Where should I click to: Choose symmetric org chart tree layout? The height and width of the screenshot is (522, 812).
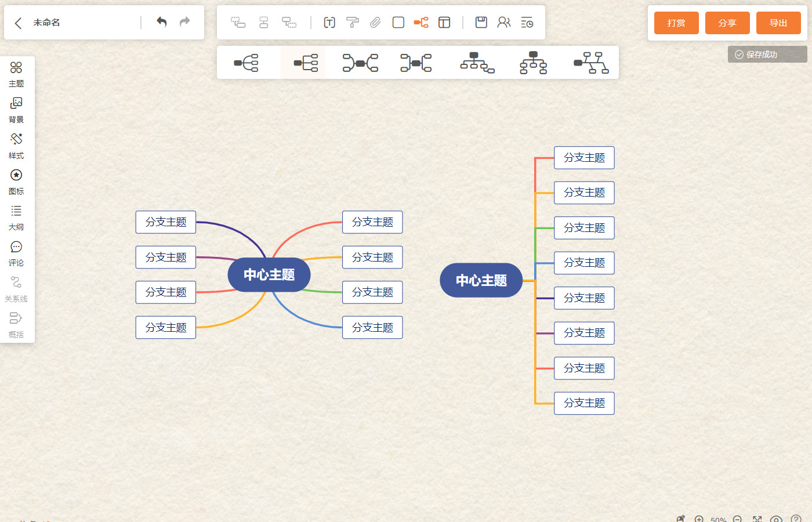tap(534, 63)
